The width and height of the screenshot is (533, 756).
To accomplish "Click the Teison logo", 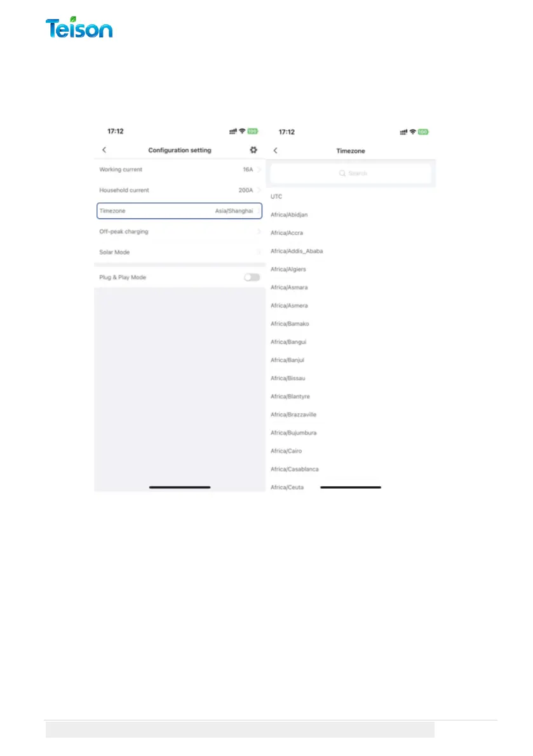I will coord(79,27).
